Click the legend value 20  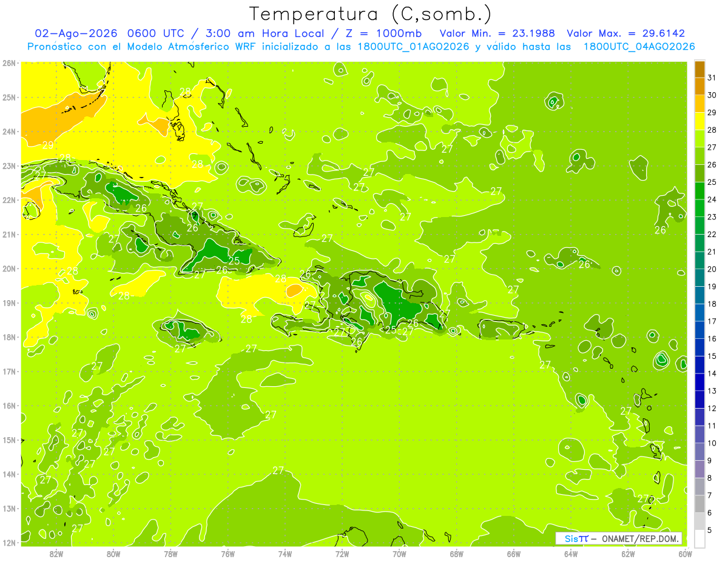(712, 269)
